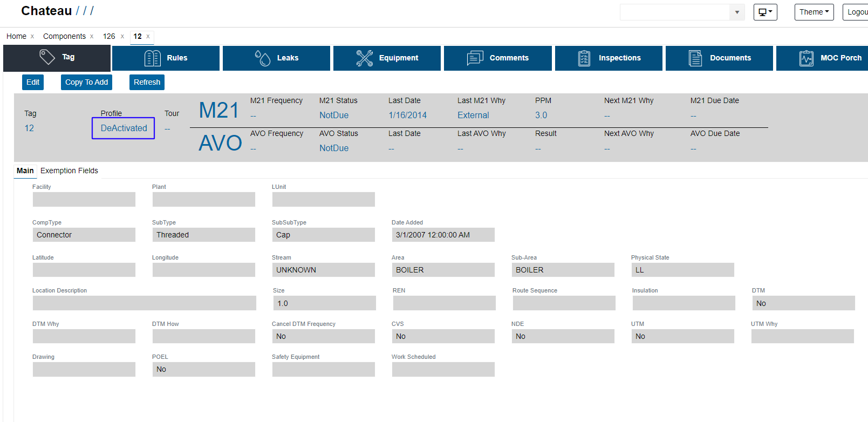Viewport: 868px width, 422px height.
Task: Click the Size field showing 1.0
Action: [325, 303]
